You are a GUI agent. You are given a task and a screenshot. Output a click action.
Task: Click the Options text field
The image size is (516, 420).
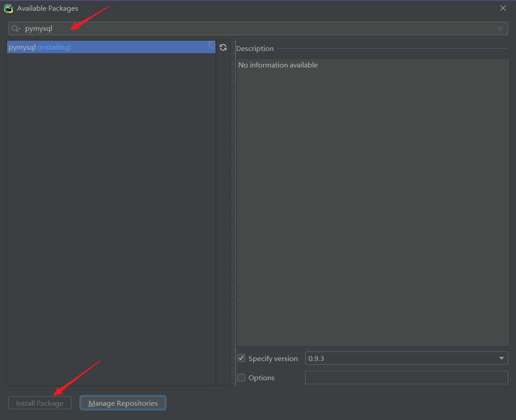406,378
